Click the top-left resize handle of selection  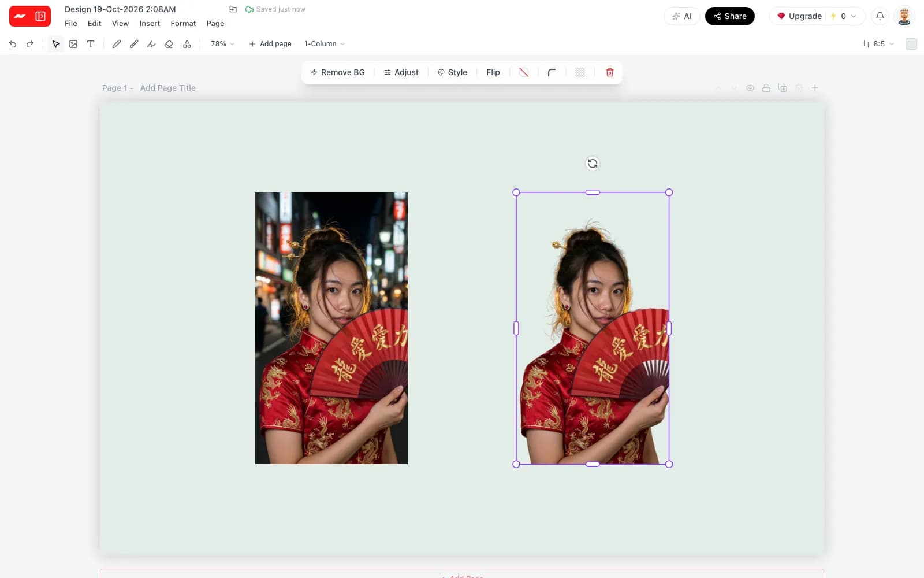[516, 192]
